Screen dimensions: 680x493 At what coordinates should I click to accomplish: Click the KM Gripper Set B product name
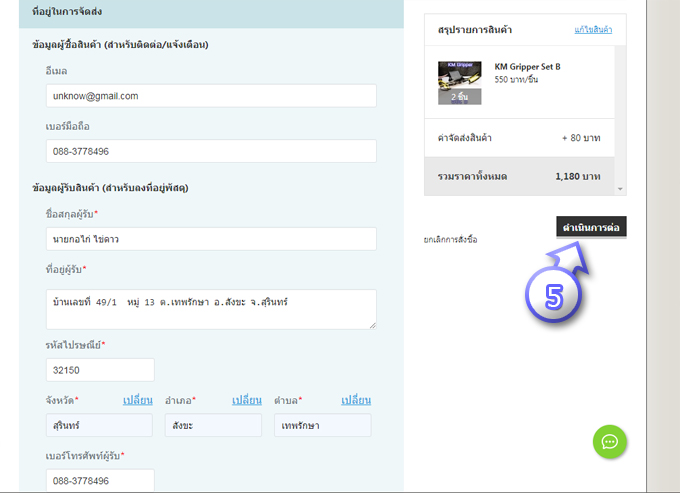pyautogui.click(x=527, y=67)
